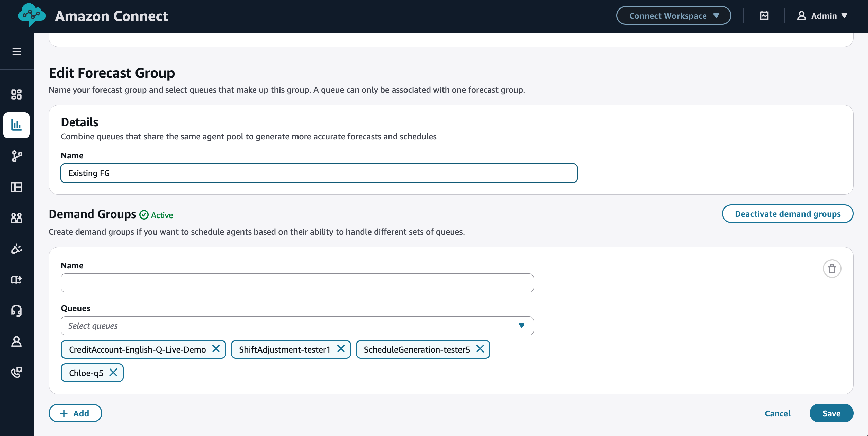This screenshot has height=436, width=868.
Task: Open the Select queues dropdown
Action: [x=297, y=326]
